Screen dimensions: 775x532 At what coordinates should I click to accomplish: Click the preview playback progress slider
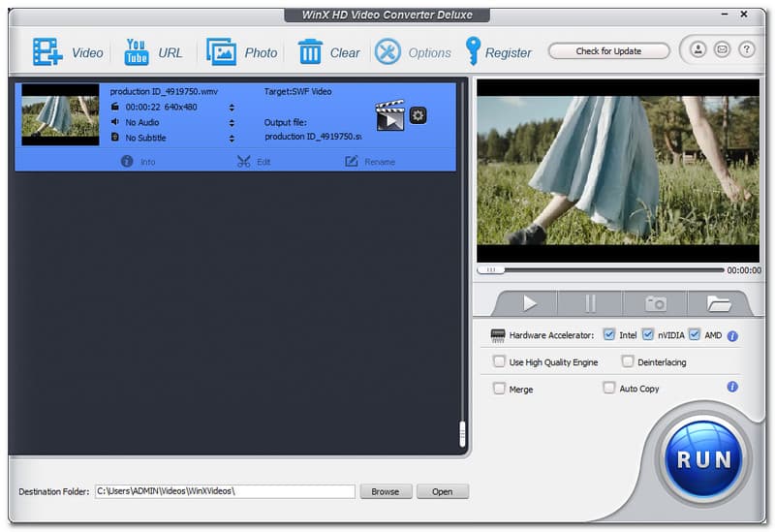601,270
